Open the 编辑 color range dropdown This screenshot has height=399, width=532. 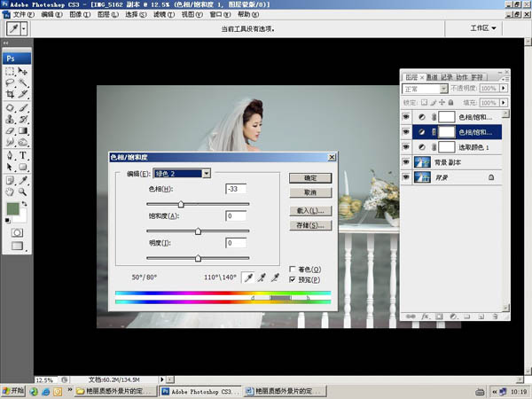[x=183, y=174]
